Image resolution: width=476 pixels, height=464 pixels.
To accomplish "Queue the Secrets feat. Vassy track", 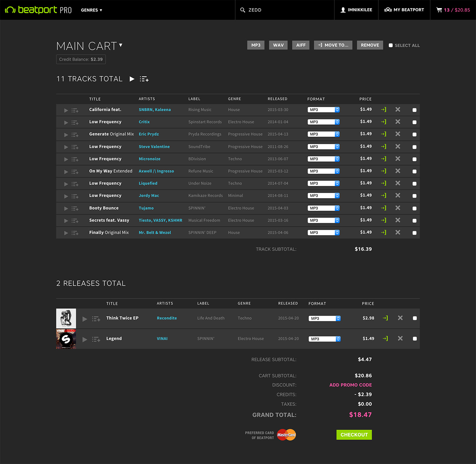I will (75, 221).
